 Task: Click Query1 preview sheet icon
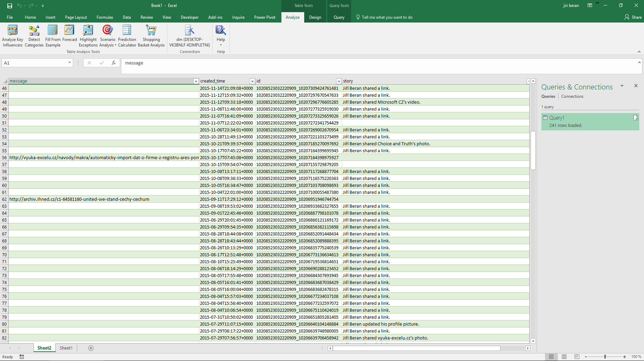(635, 118)
